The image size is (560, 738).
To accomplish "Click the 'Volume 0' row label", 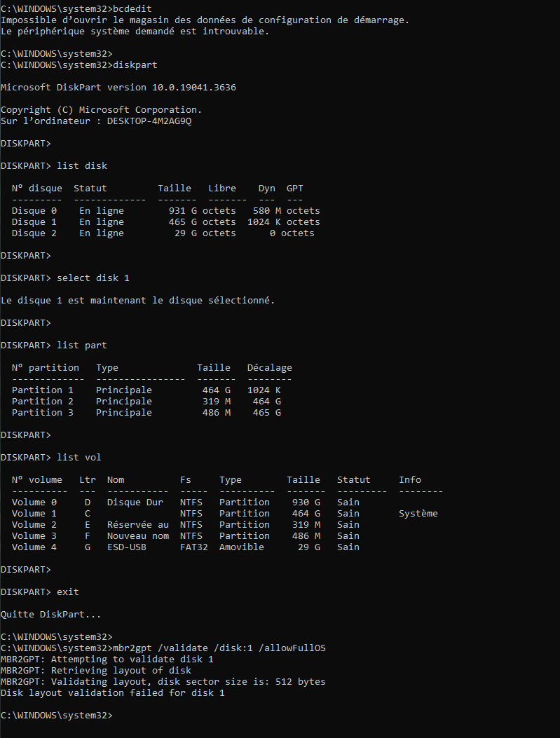I will click(34, 503).
